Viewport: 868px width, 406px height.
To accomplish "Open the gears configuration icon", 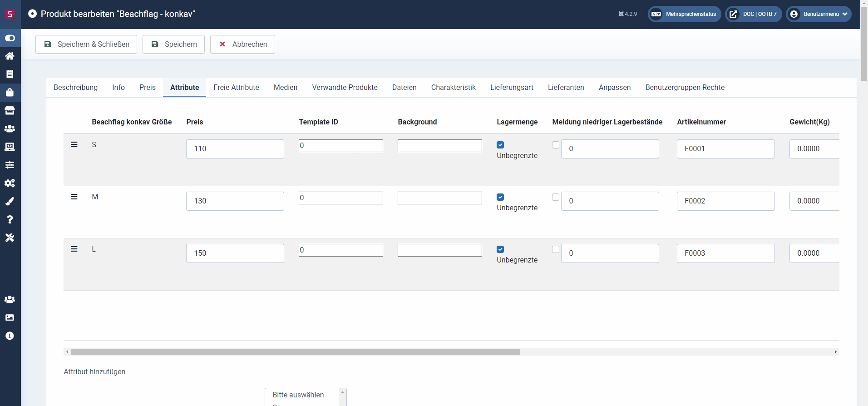I will [x=10, y=183].
